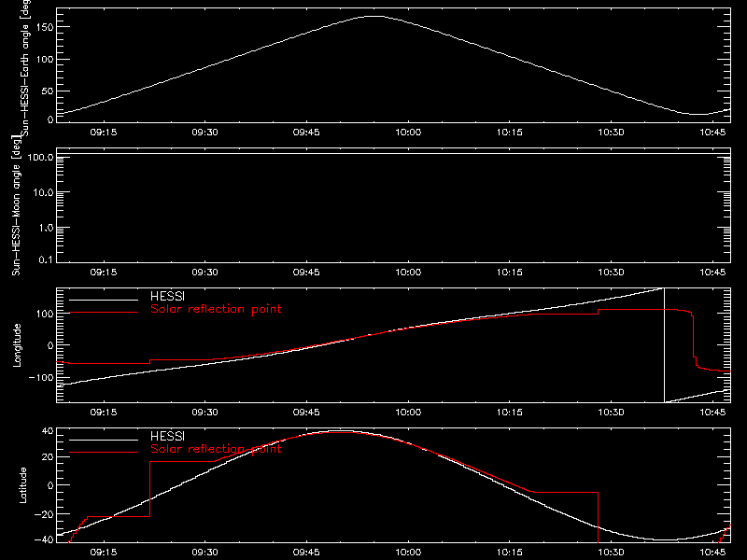Click the -100 tick label on Longitude plot
Image resolution: width=747 pixels, height=560 pixels.
(41, 377)
